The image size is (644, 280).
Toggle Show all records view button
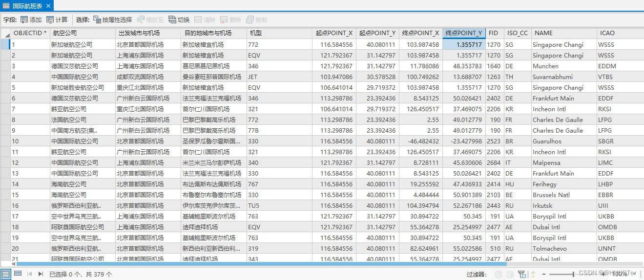[5, 274]
